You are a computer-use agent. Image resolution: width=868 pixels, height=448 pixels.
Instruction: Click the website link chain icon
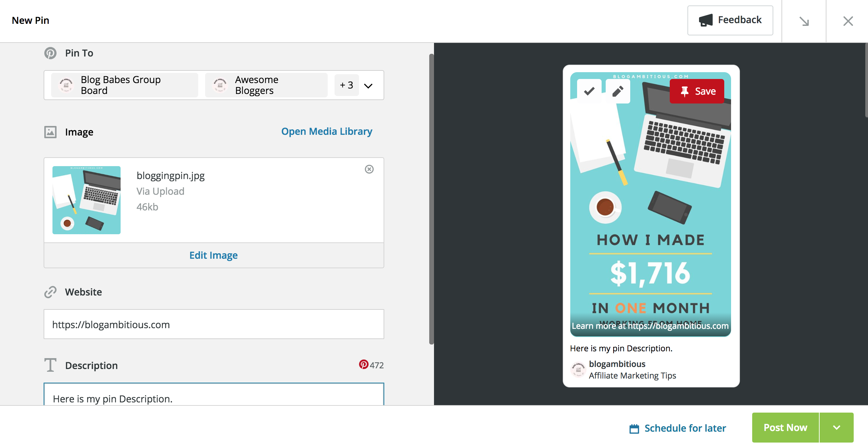tap(50, 291)
